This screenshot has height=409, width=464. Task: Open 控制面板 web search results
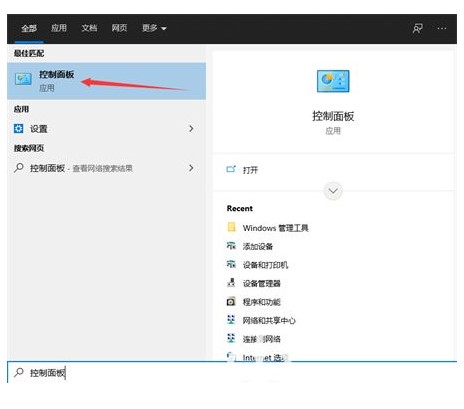click(x=106, y=168)
